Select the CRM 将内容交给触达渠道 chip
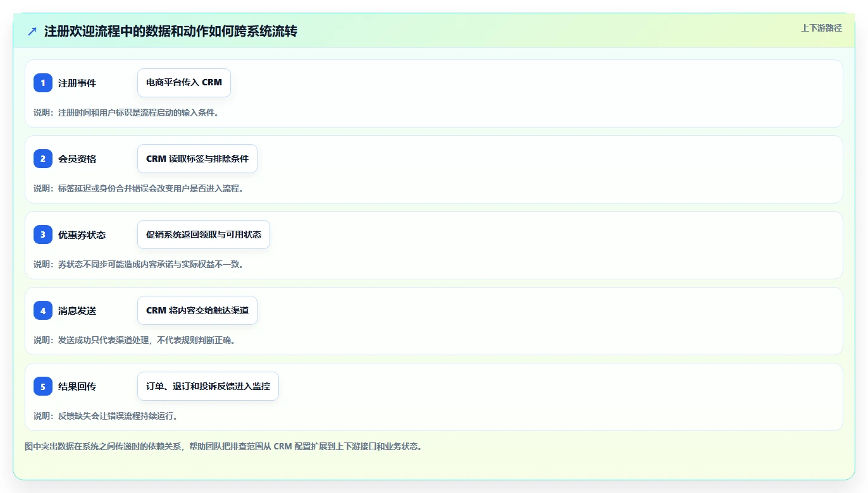This screenshot has width=868, height=493. pos(197,310)
